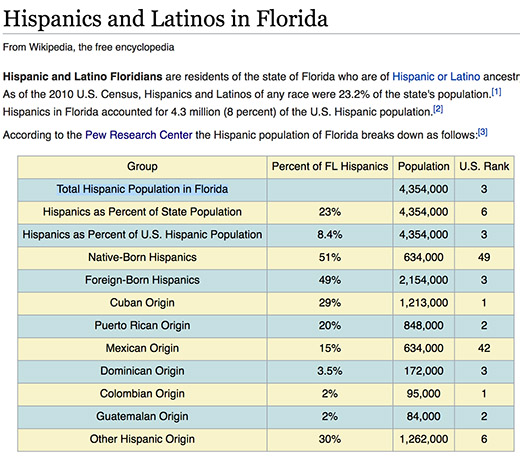
Task: Select the Cuban Origin cell
Action: point(142,303)
